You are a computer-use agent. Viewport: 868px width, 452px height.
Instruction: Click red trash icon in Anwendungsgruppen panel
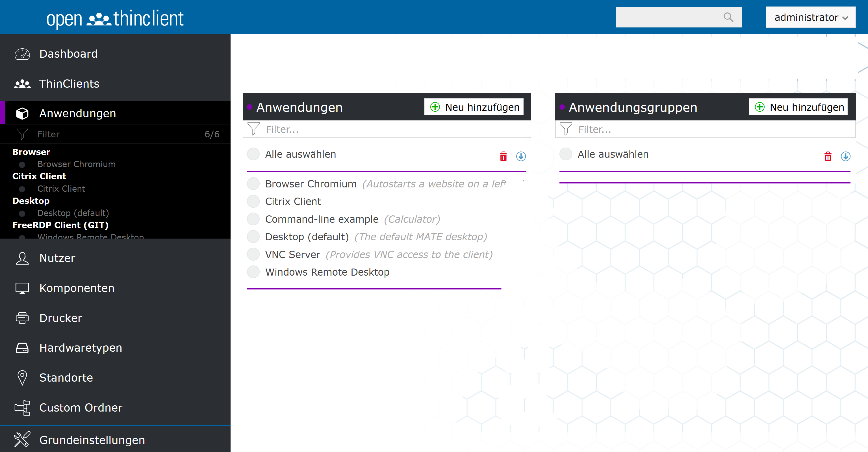[828, 156]
